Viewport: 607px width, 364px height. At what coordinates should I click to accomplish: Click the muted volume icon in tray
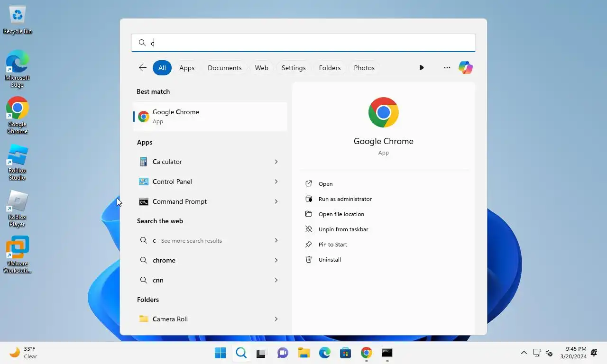549,353
